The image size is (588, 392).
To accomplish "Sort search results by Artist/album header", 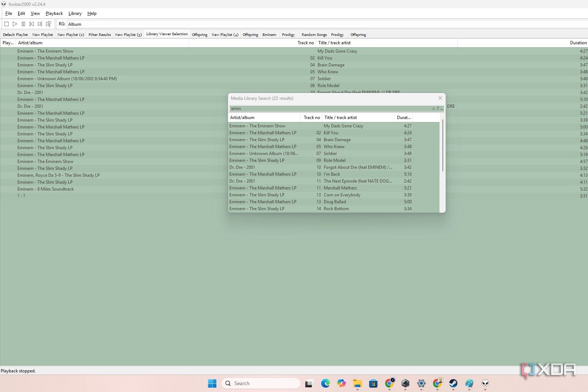I will [x=264, y=118].
